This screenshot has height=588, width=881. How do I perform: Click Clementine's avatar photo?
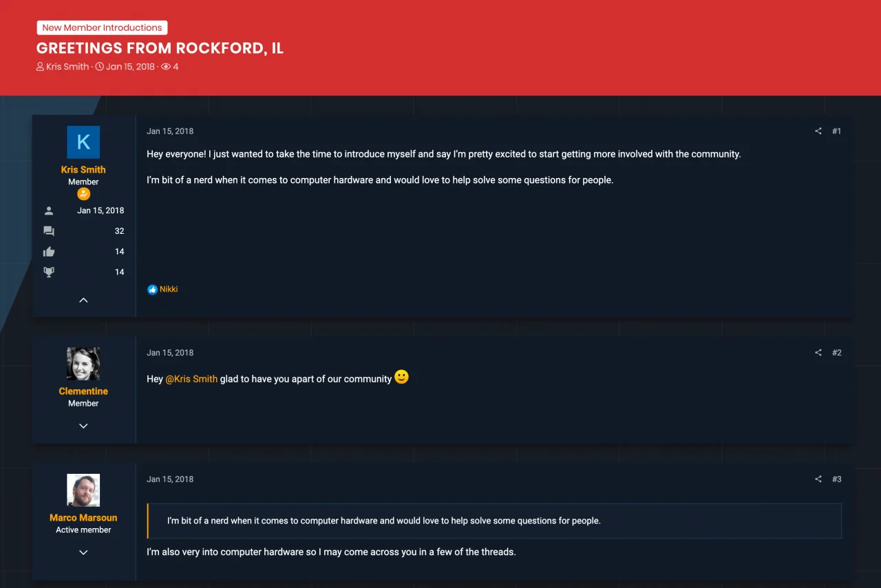click(83, 364)
